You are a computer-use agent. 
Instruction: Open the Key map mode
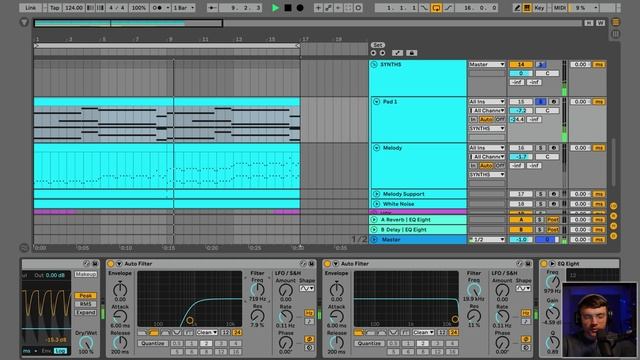(539, 8)
